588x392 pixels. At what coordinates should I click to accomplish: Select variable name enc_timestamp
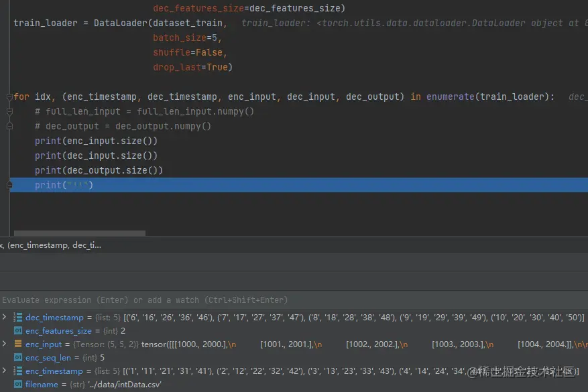54,371
